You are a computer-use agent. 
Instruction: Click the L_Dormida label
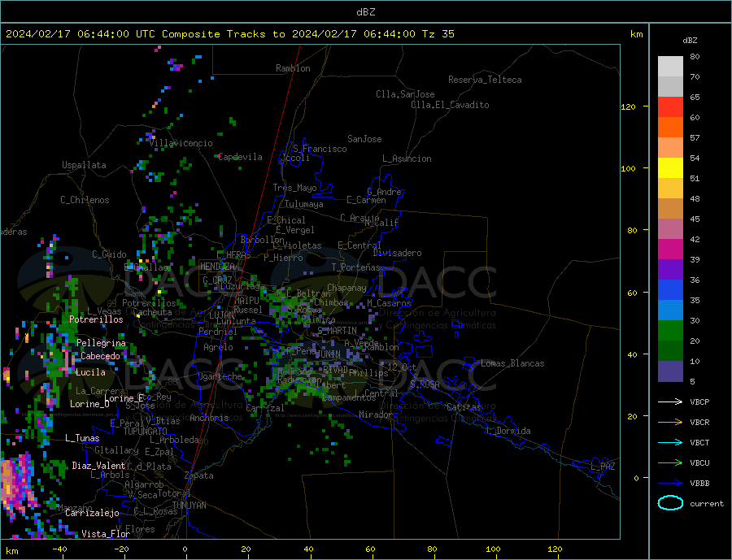pos(510,431)
